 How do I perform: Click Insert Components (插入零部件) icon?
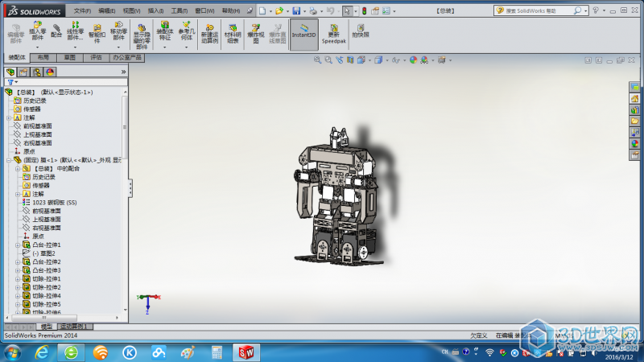tap(37, 31)
